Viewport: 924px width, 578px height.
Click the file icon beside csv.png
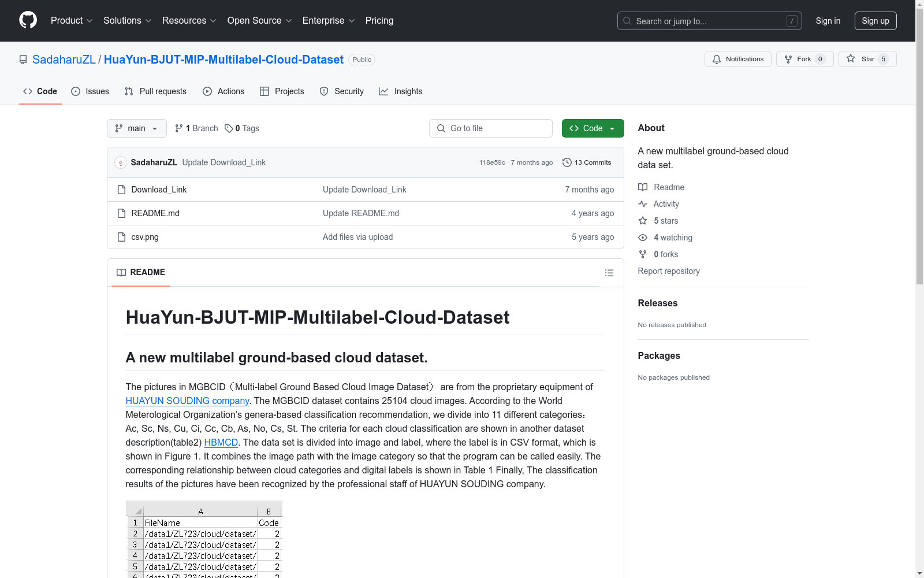click(x=121, y=237)
